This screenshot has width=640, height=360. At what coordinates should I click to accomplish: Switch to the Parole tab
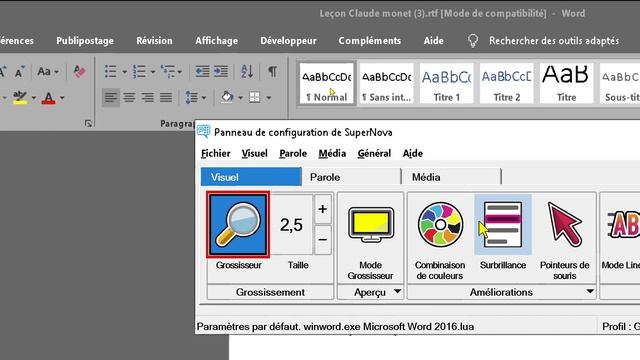tap(351, 177)
